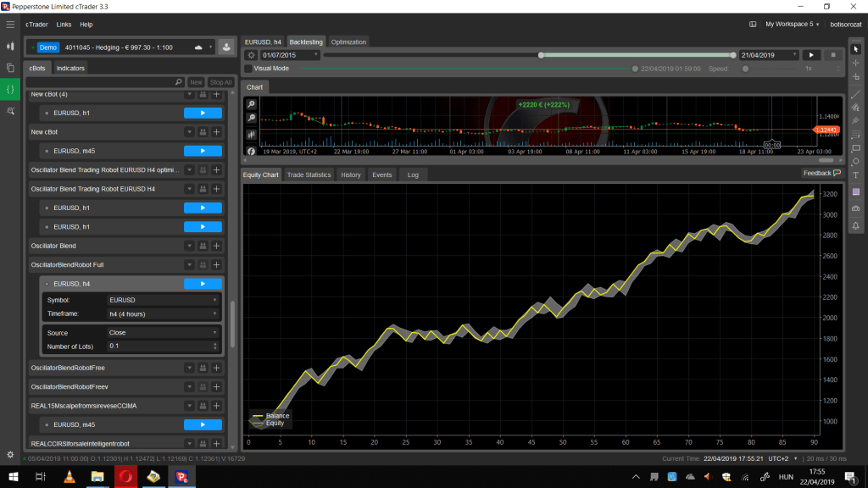This screenshot has height=488, width=868.
Task: Open the Optimization tab
Action: pos(348,42)
